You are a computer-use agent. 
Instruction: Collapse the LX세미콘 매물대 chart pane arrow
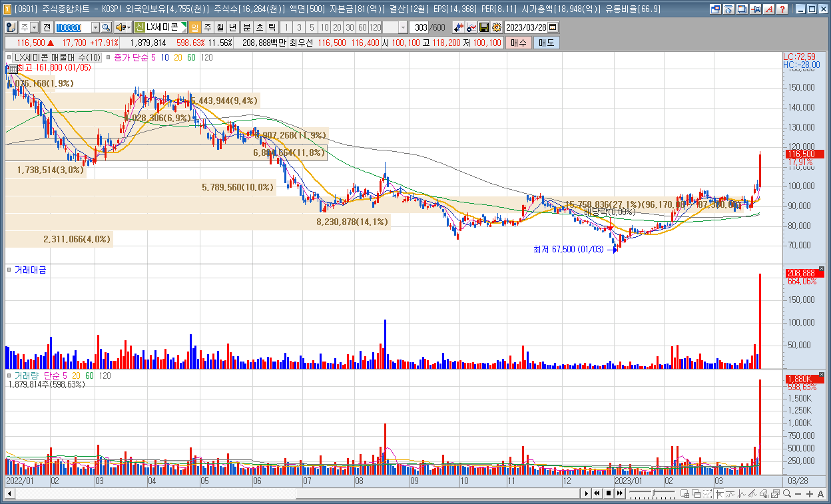(9, 58)
